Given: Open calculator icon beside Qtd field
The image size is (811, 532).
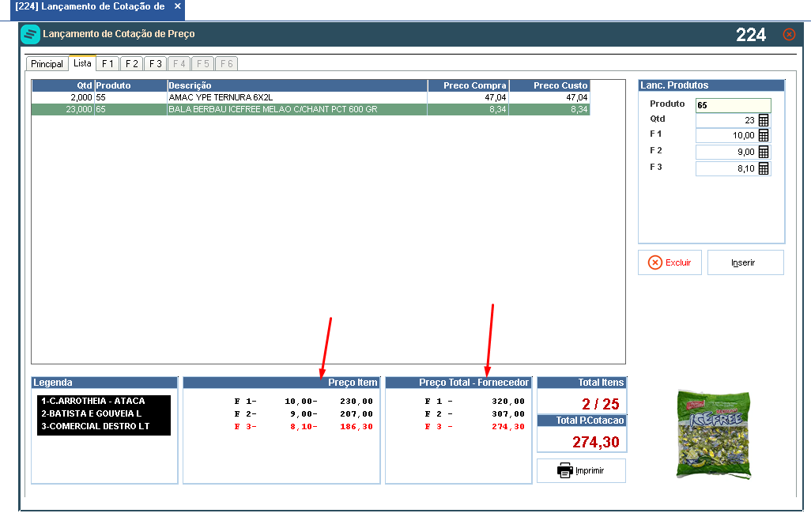Looking at the screenshot, I should [x=764, y=120].
